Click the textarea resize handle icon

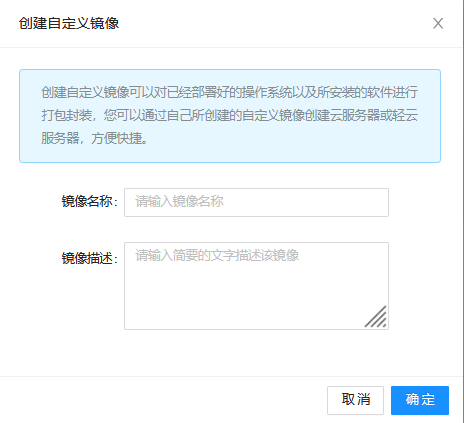pos(376,317)
